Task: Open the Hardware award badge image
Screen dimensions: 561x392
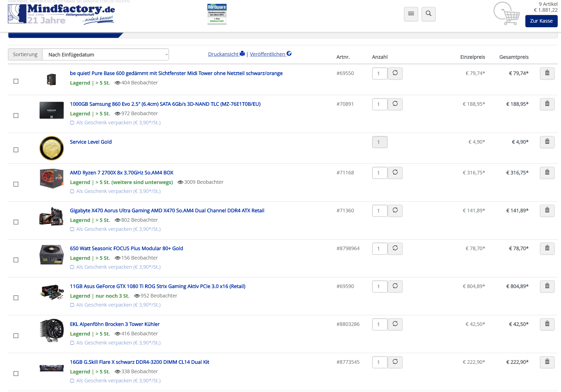Action: click(x=217, y=14)
